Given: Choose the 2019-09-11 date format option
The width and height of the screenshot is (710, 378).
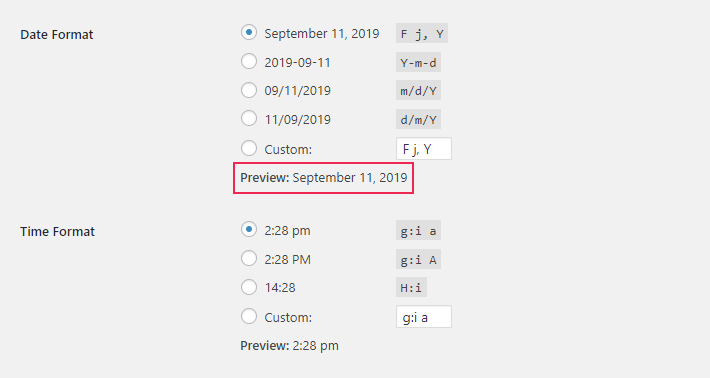Looking at the screenshot, I should pos(249,61).
